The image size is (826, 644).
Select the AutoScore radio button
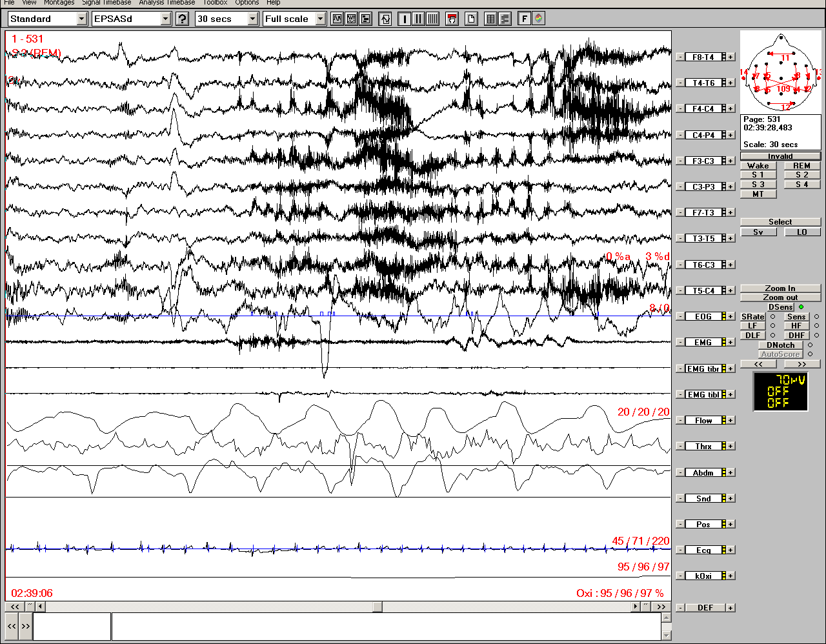pos(810,354)
